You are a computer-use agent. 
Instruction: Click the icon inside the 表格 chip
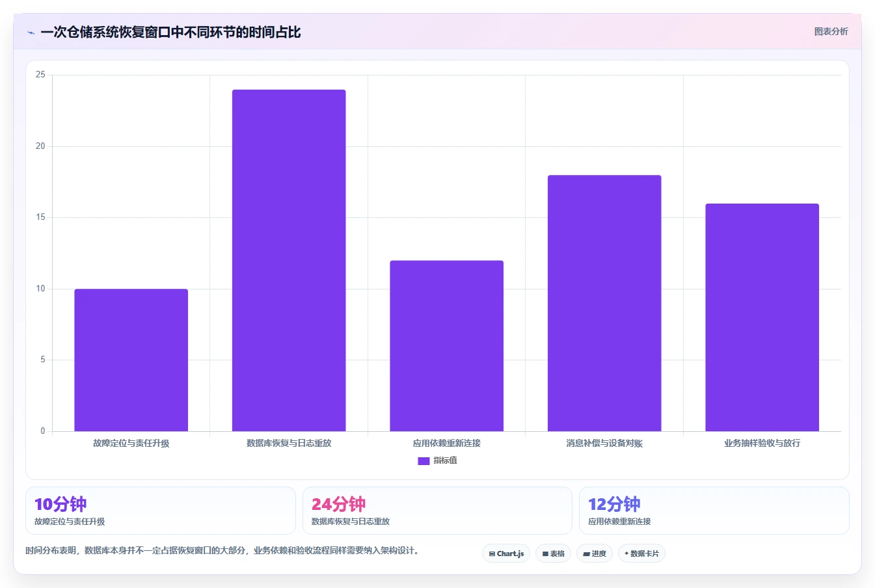click(545, 554)
